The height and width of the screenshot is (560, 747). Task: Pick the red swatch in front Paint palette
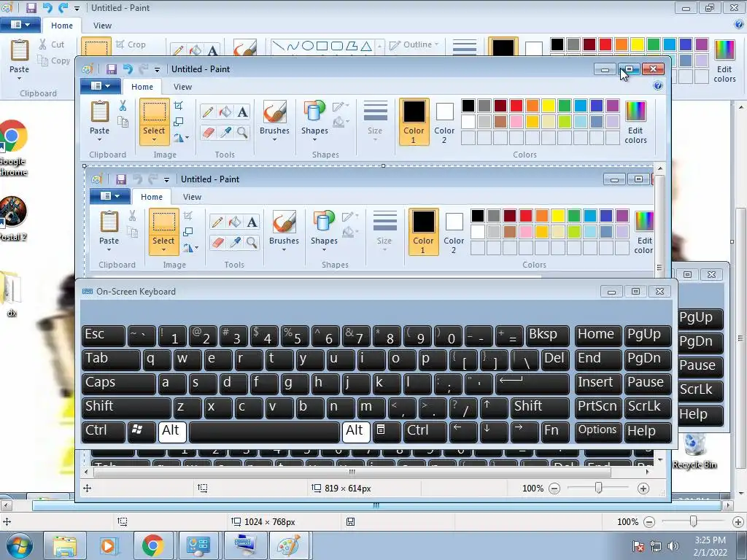516,106
